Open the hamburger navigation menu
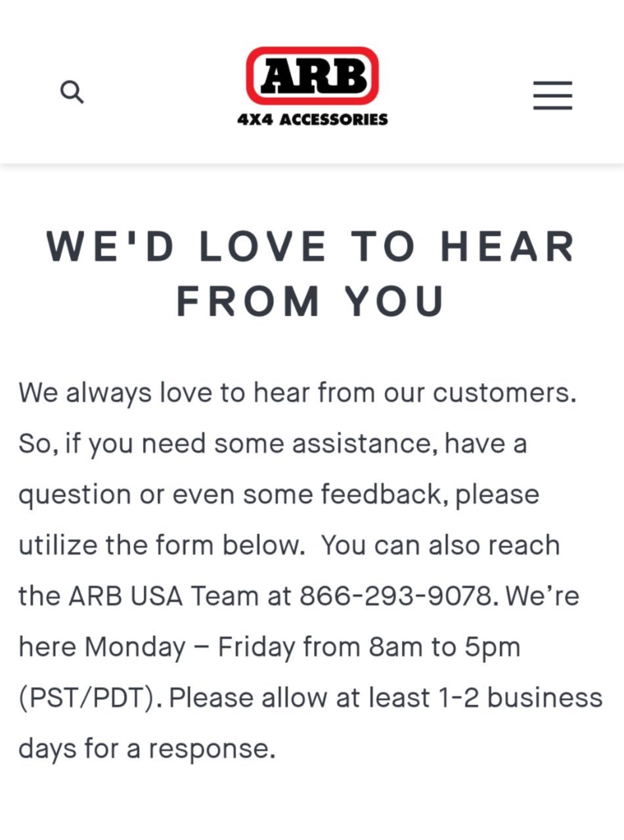Viewport: 624px width, 840px height. 552,95
